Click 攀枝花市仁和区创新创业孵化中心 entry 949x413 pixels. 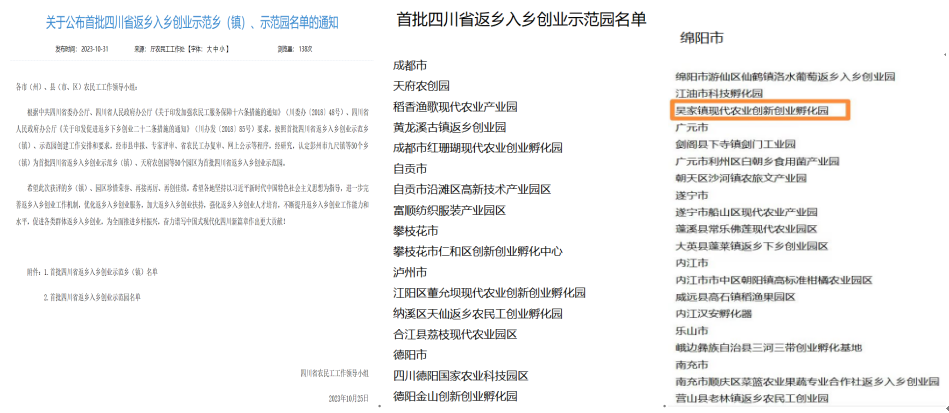pos(477,251)
